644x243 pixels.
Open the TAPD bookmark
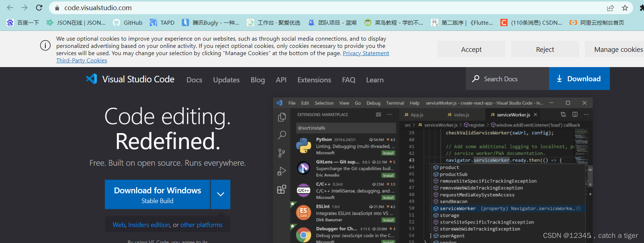162,22
